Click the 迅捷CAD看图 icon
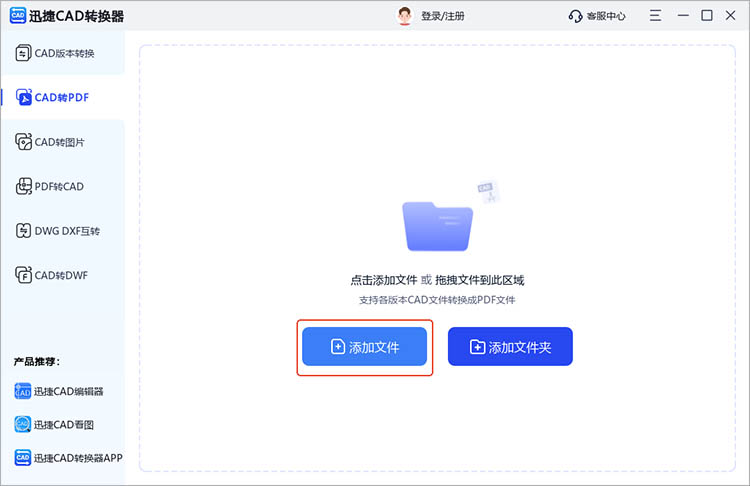Image resolution: width=750 pixels, height=486 pixels. point(22,424)
